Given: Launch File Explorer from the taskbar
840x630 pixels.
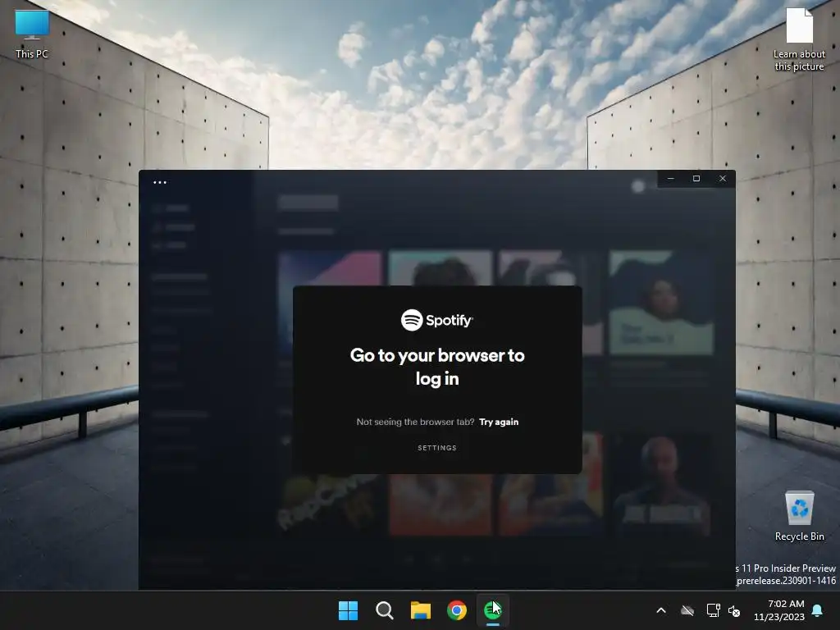Looking at the screenshot, I should click(421, 610).
